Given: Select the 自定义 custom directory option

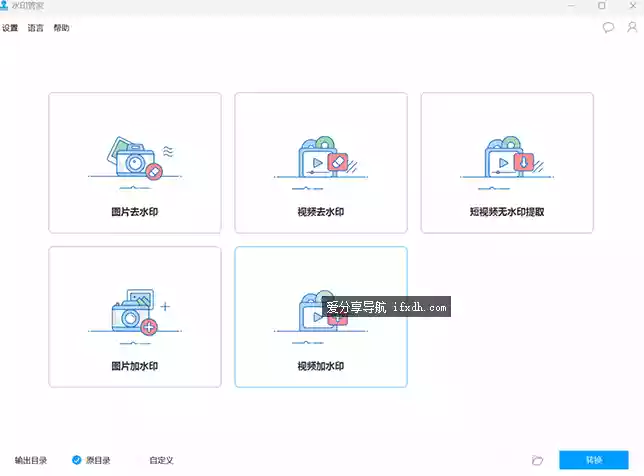Looking at the screenshot, I should click(161, 460).
